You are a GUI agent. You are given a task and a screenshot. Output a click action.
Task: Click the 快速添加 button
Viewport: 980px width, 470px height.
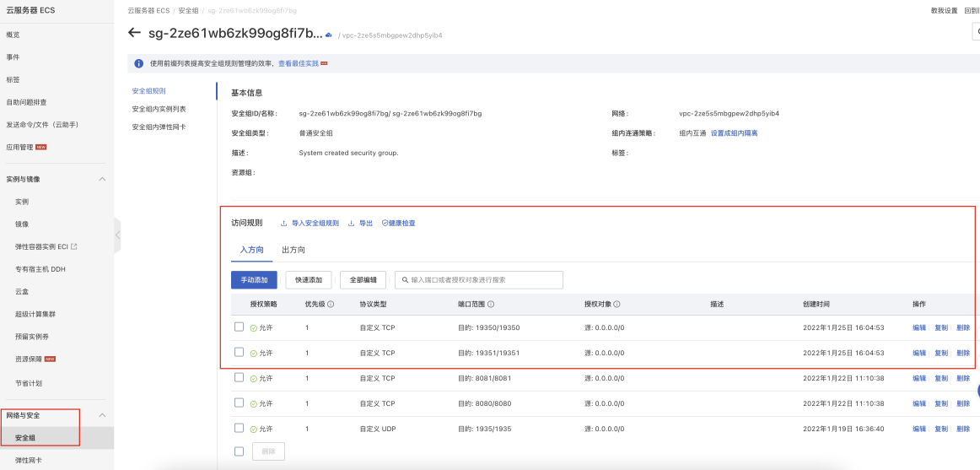[x=308, y=280]
